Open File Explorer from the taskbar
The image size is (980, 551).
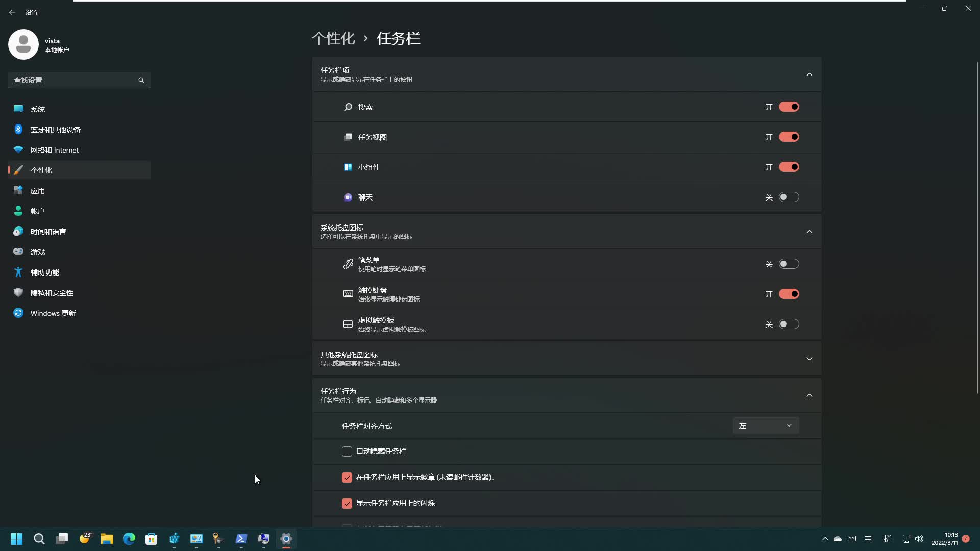coord(106,539)
